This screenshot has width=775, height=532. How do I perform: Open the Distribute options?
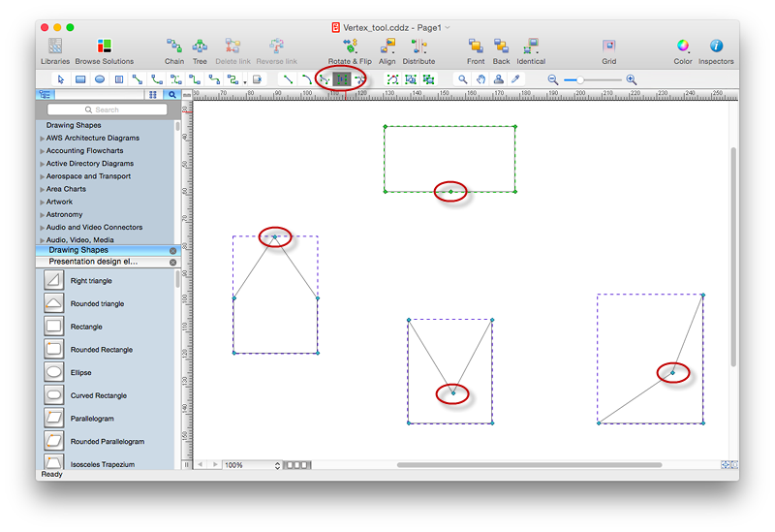[x=418, y=51]
